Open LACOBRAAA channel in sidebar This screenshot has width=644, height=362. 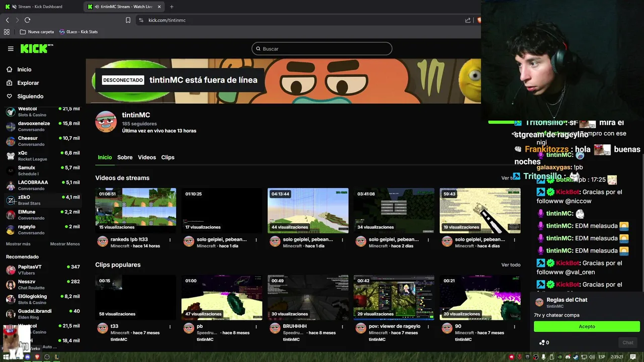click(x=42, y=185)
